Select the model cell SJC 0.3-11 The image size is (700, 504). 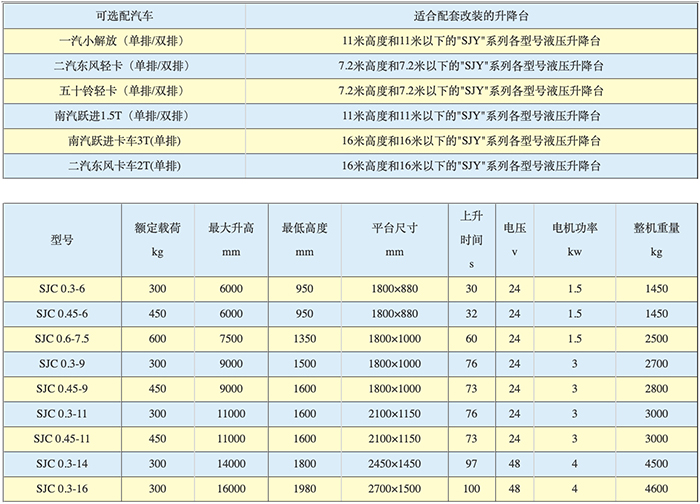[62, 414]
